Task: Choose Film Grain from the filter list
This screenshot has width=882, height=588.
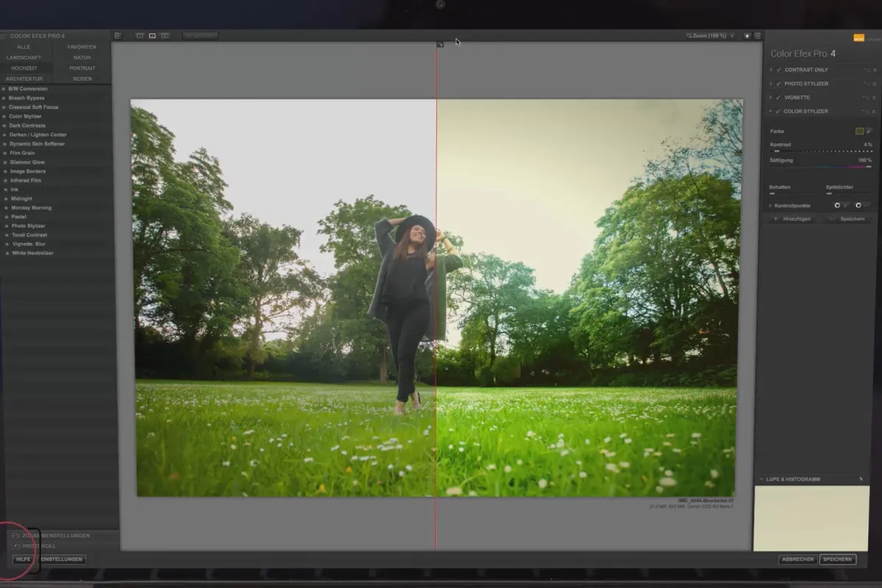Action: (22, 153)
